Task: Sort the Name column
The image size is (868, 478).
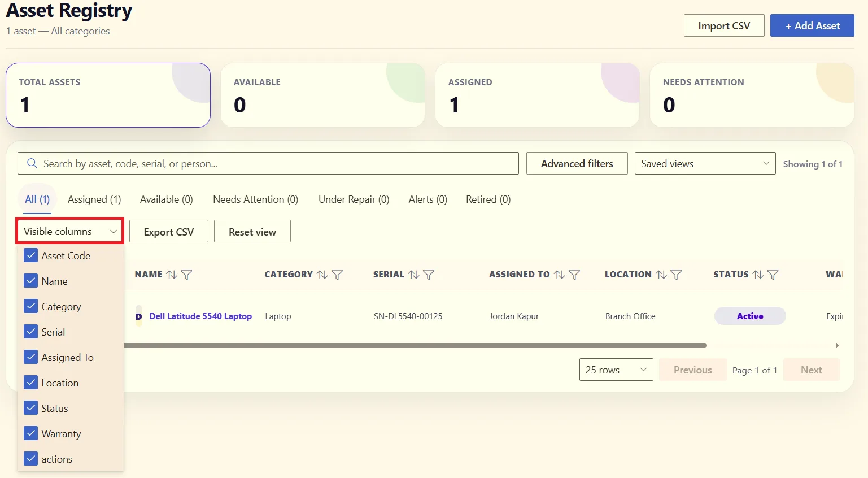Action: [x=172, y=275]
